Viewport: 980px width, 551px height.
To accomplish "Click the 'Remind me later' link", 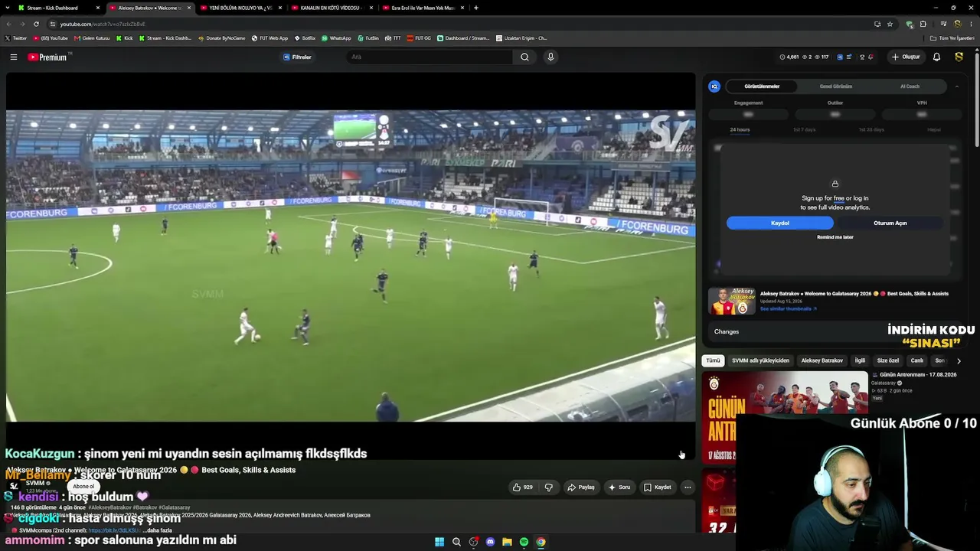I will coord(835,237).
